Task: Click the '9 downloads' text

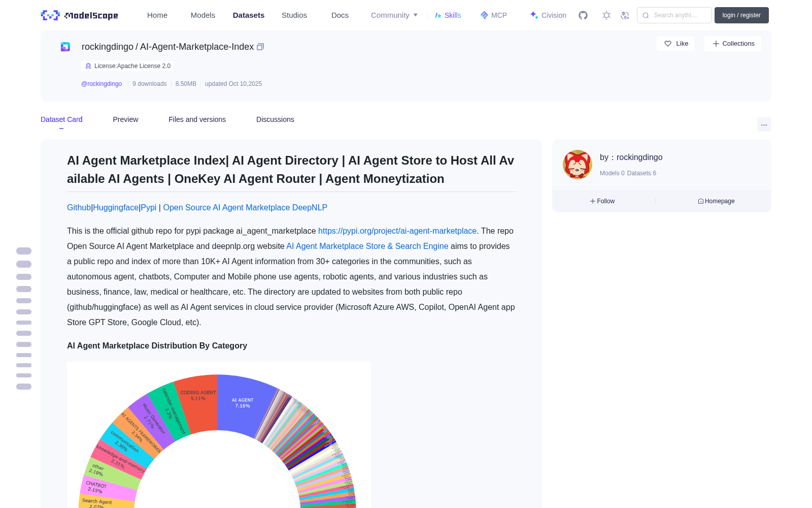Action: point(150,84)
